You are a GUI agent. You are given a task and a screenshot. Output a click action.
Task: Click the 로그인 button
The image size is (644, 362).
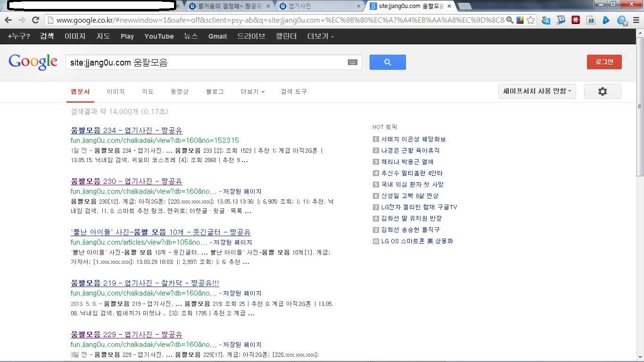click(604, 62)
